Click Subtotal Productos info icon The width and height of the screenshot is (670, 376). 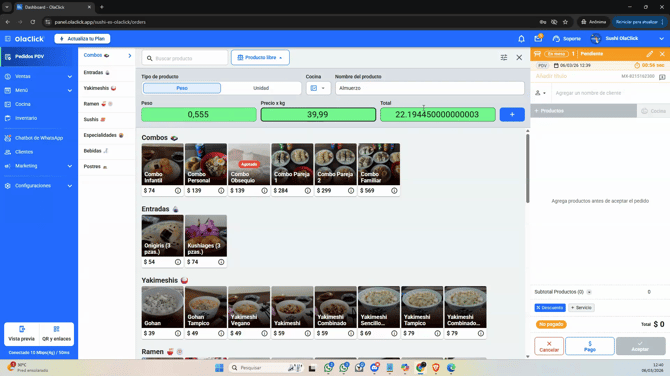(x=589, y=292)
